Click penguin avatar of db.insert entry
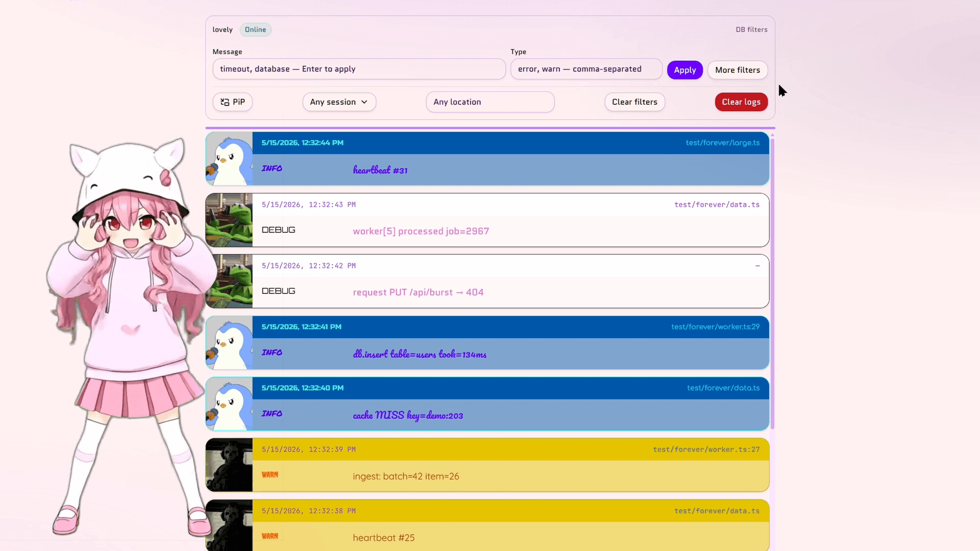The width and height of the screenshot is (980, 551). (229, 342)
